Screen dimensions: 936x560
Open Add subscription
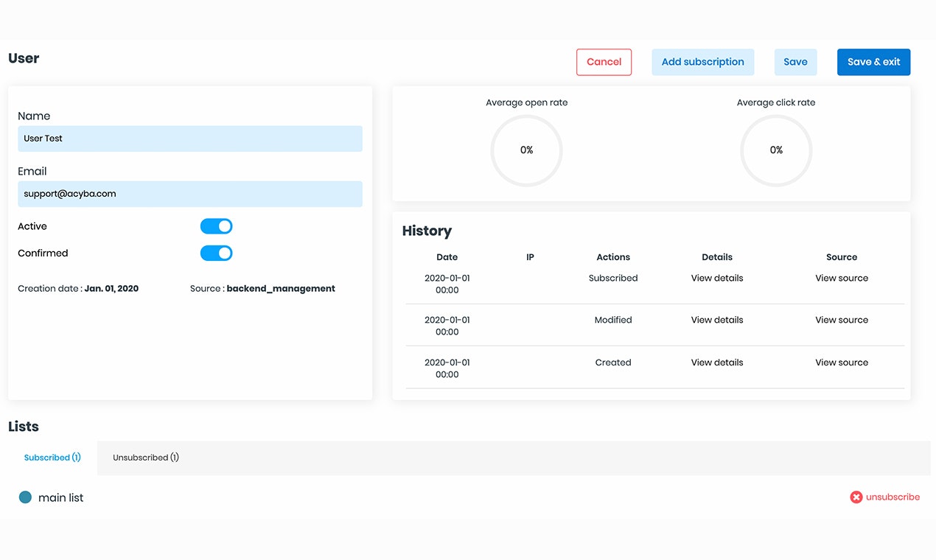click(x=702, y=62)
